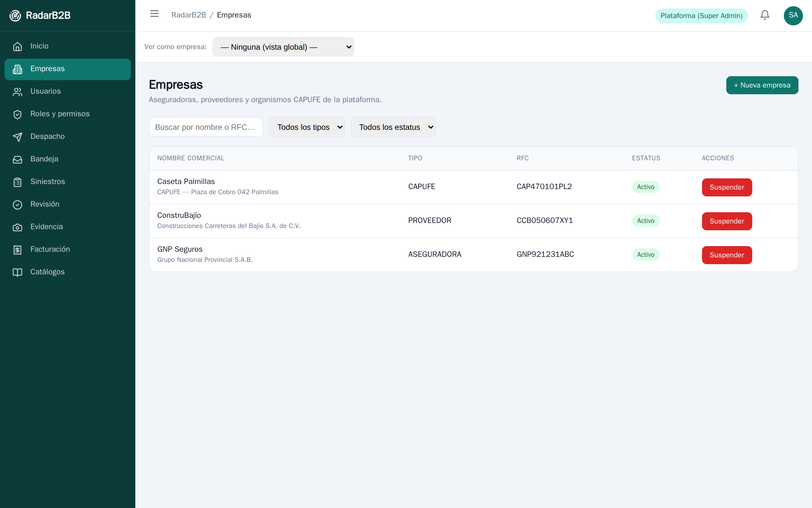Suspend ConstruBajío company

tap(727, 222)
